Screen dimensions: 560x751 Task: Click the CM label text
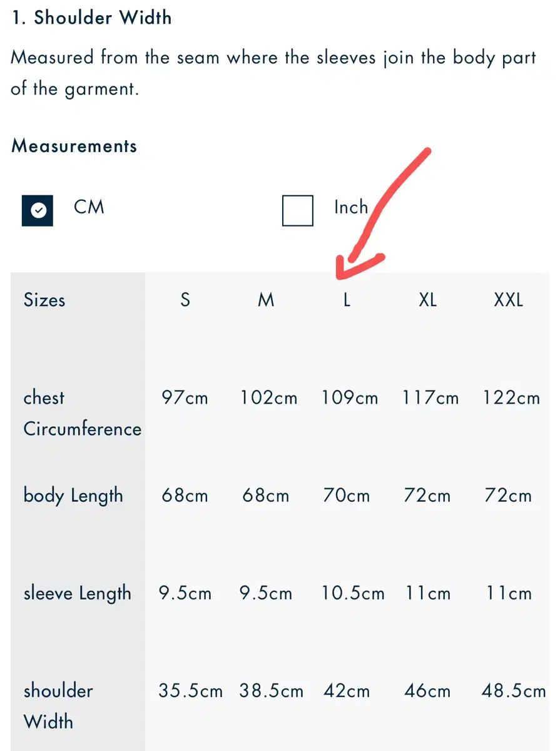pyautogui.click(x=89, y=207)
